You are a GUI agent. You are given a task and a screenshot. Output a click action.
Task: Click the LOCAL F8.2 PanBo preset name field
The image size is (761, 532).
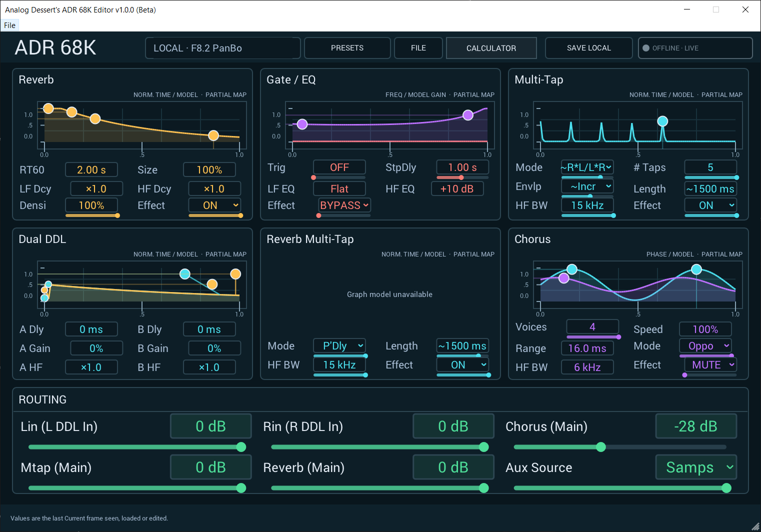222,48
